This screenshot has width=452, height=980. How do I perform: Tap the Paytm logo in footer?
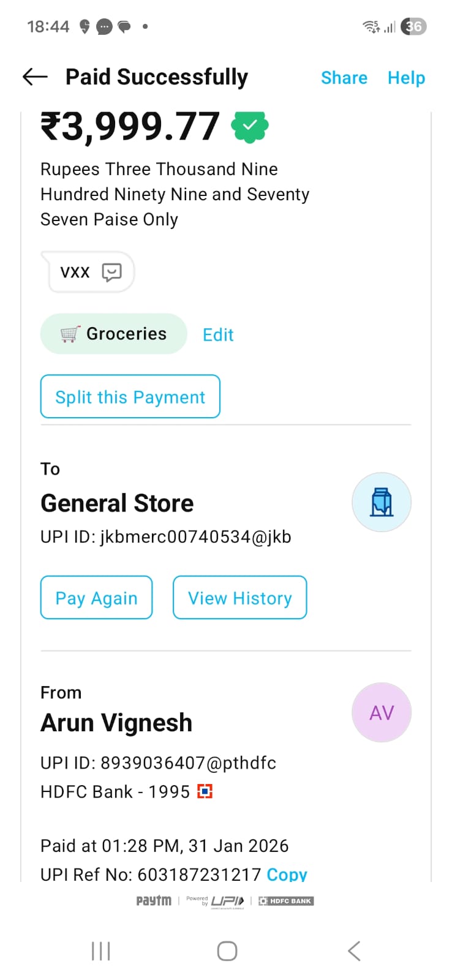tap(154, 900)
